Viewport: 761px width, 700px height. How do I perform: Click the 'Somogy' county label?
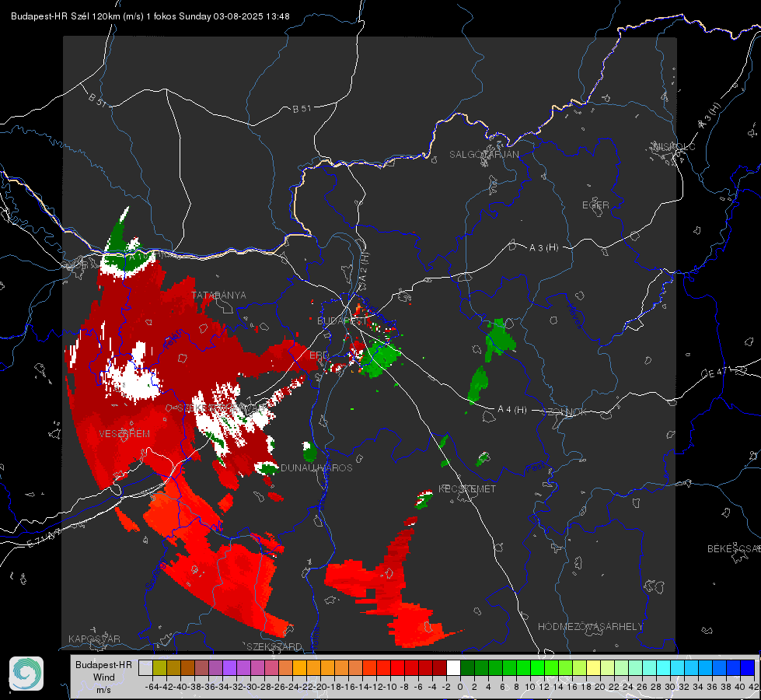point(155,574)
